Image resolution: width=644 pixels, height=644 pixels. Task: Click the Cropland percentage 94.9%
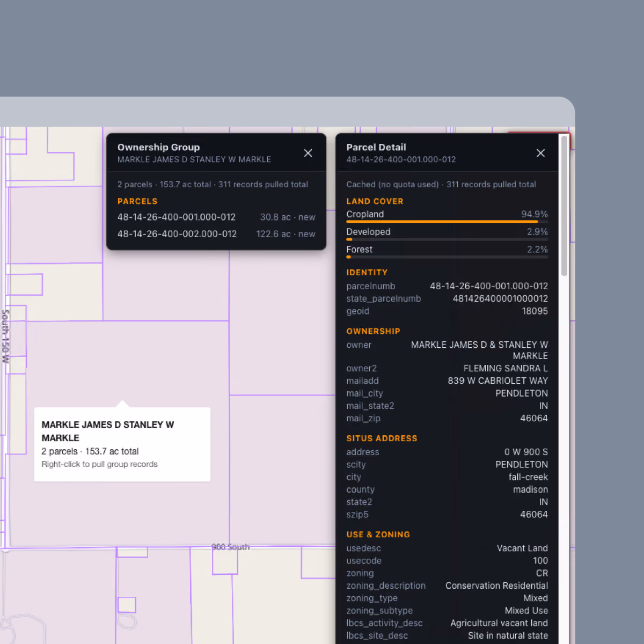[x=535, y=214]
